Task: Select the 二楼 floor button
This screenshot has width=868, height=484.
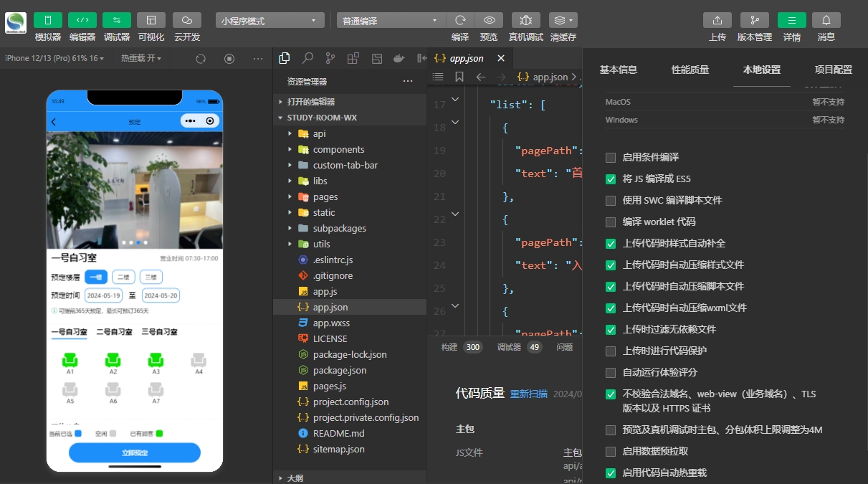Action: [x=123, y=277]
